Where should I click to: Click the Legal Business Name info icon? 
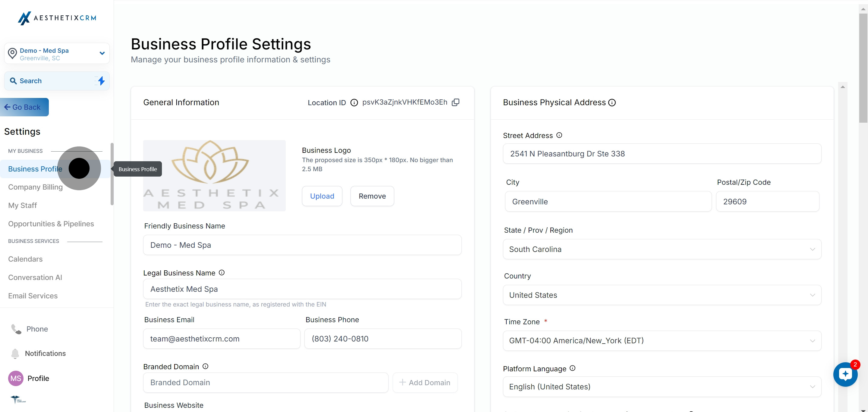(222, 273)
